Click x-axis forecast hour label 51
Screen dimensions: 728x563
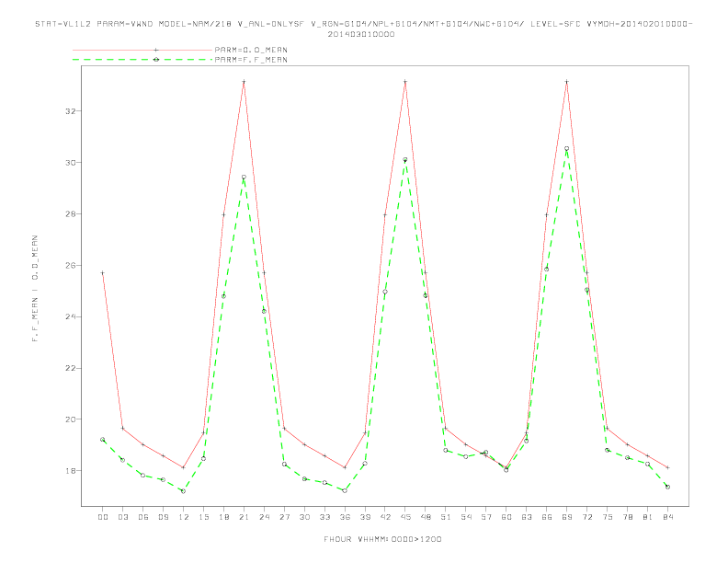pyautogui.click(x=446, y=517)
